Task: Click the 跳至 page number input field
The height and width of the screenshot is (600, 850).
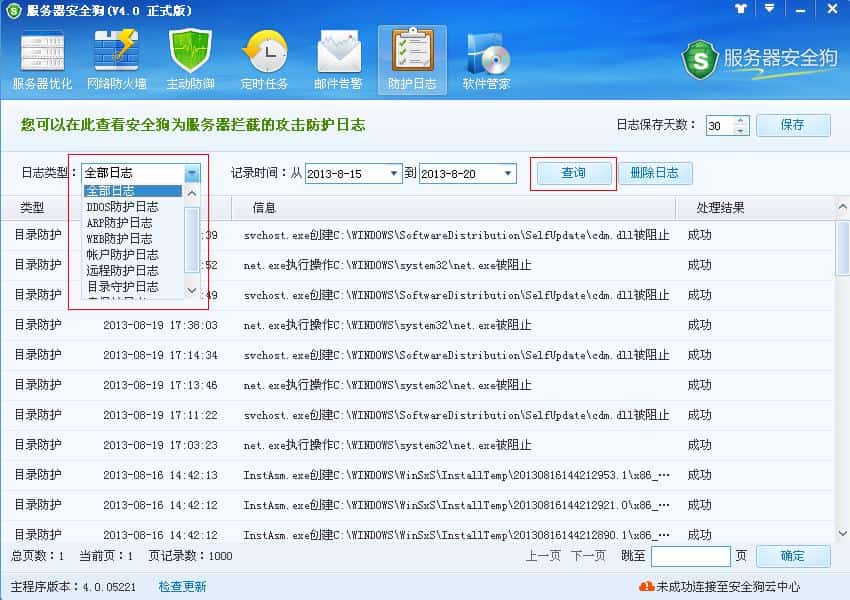Action: 690,556
